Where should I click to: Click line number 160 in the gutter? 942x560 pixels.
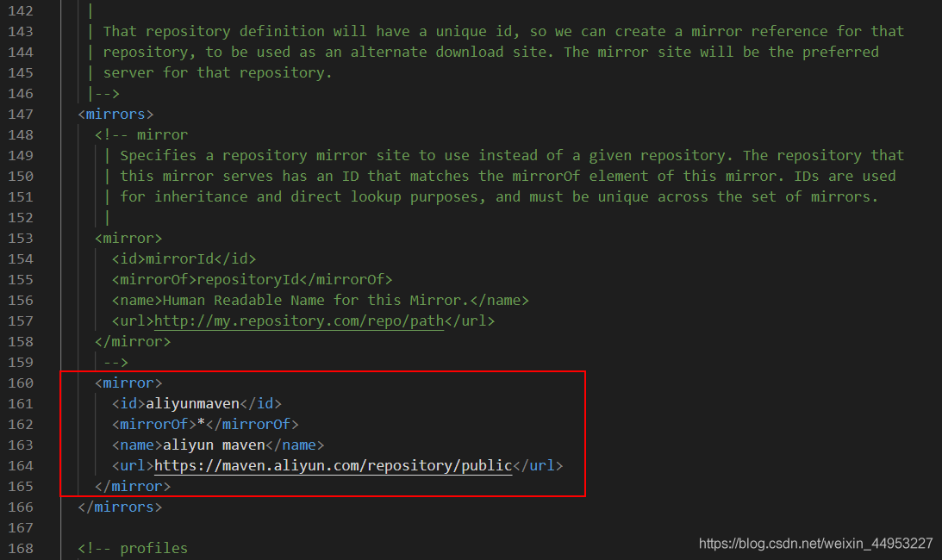[x=22, y=383]
